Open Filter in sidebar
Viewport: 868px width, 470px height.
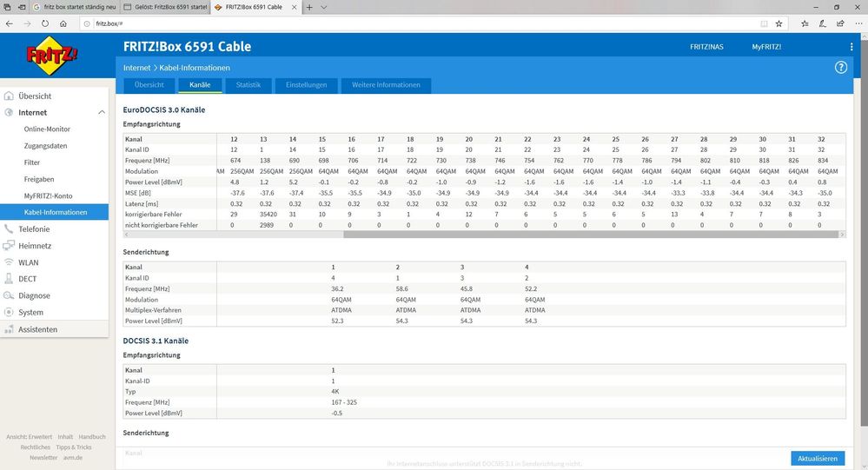32,162
